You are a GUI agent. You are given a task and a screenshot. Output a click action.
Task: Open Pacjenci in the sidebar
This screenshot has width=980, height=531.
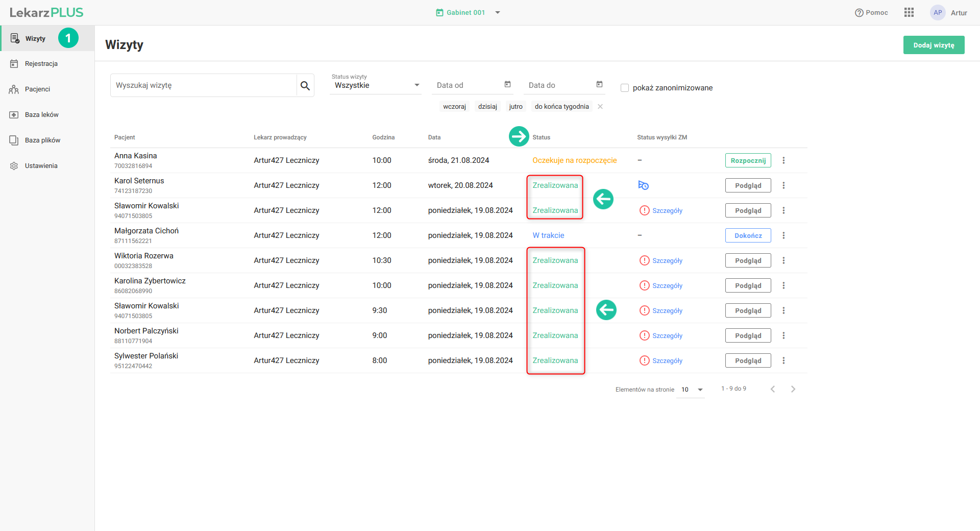pyautogui.click(x=37, y=89)
